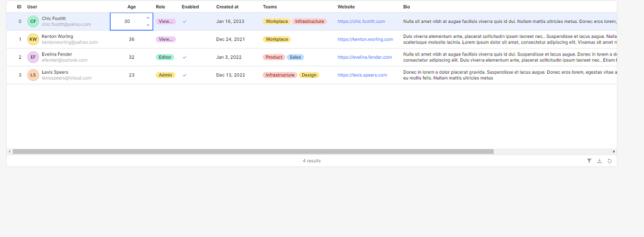The height and width of the screenshot is (237, 644).
Task: Click the Workplace tag in Kenton Worling's row
Action: point(277,39)
